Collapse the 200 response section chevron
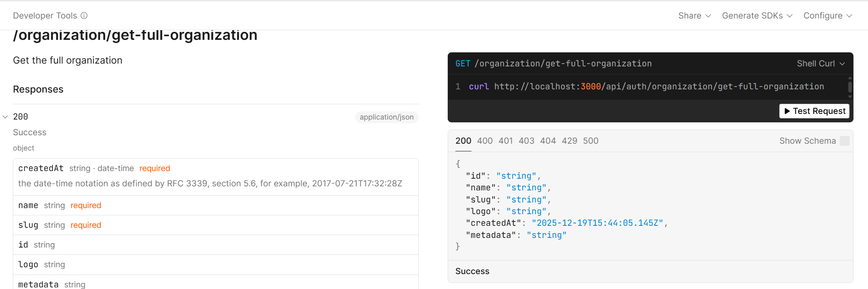The image size is (868, 289). (5, 117)
